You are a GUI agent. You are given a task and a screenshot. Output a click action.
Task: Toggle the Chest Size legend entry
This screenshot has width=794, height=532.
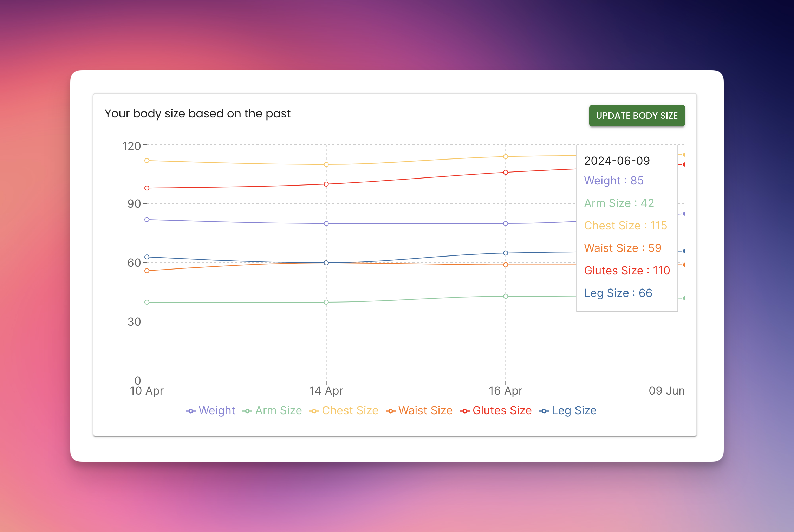click(344, 410)
